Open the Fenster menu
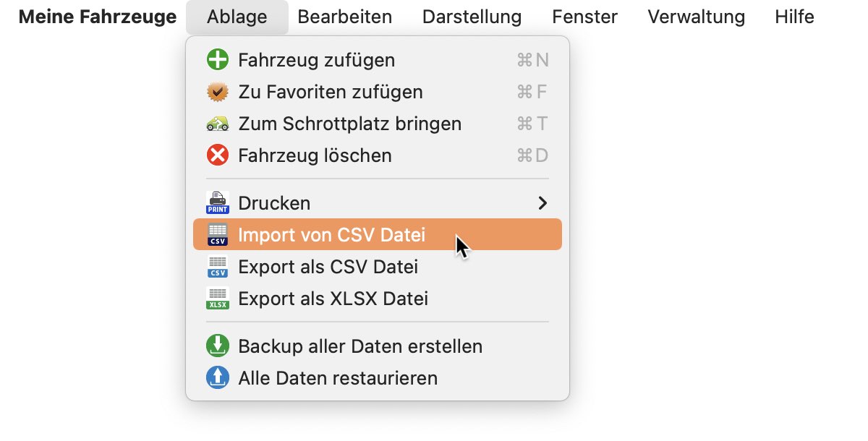This screenshot has height=441, width=868. [x=584, y=17]
